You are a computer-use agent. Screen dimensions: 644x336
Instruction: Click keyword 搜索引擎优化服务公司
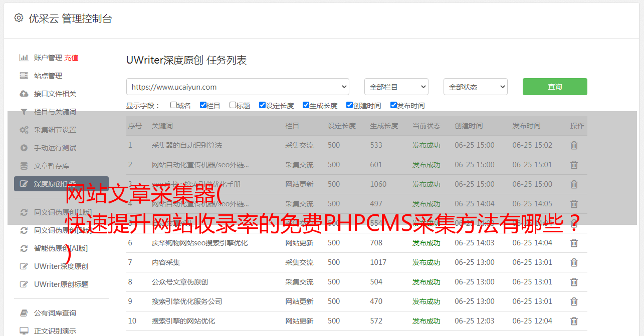pyautogui.click(x=187, y=301)
